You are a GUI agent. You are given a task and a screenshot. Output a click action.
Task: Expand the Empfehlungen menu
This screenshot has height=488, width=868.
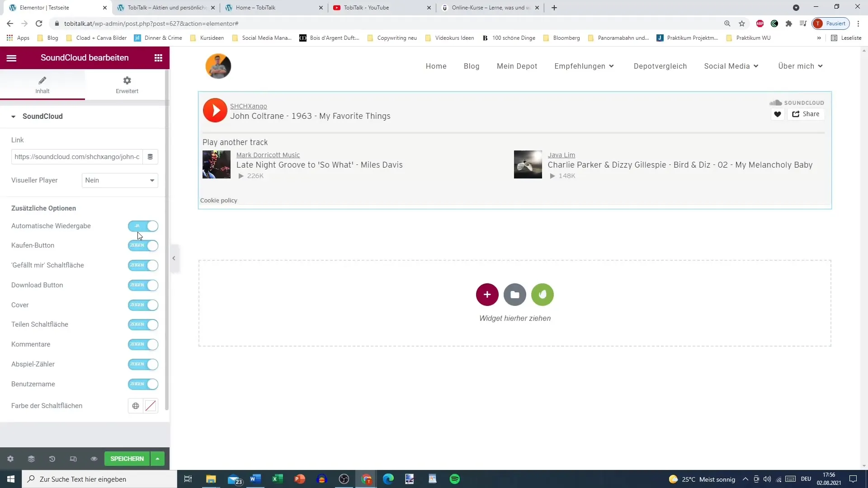click(x=584, y=66)
